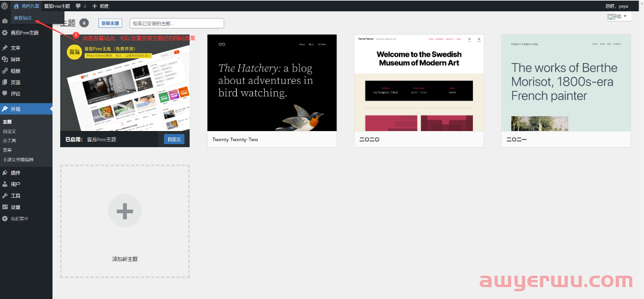Open the 链接 link icon menu
The height and width of the screenshot is (299, 644).
click(5, 70)
